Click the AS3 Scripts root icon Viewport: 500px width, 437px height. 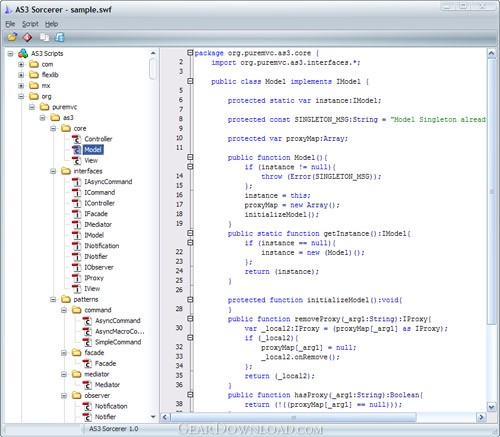click(23, 53)
